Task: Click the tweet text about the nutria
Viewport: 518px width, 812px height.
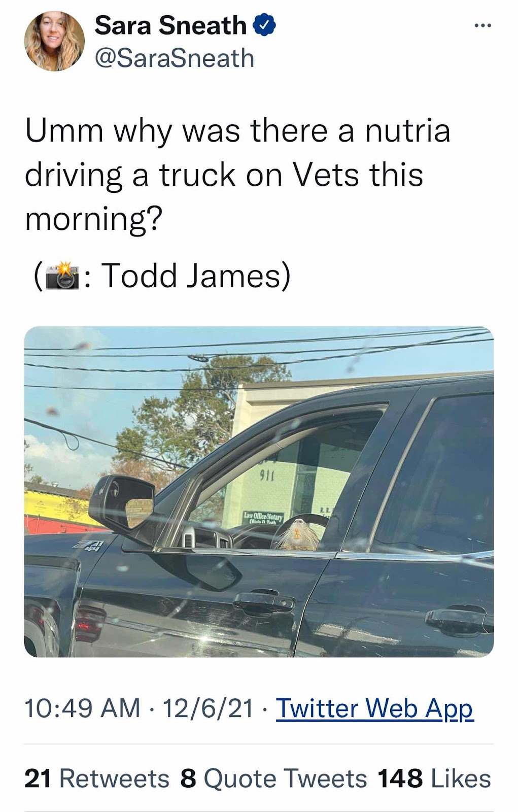Action: coord(237,175)
